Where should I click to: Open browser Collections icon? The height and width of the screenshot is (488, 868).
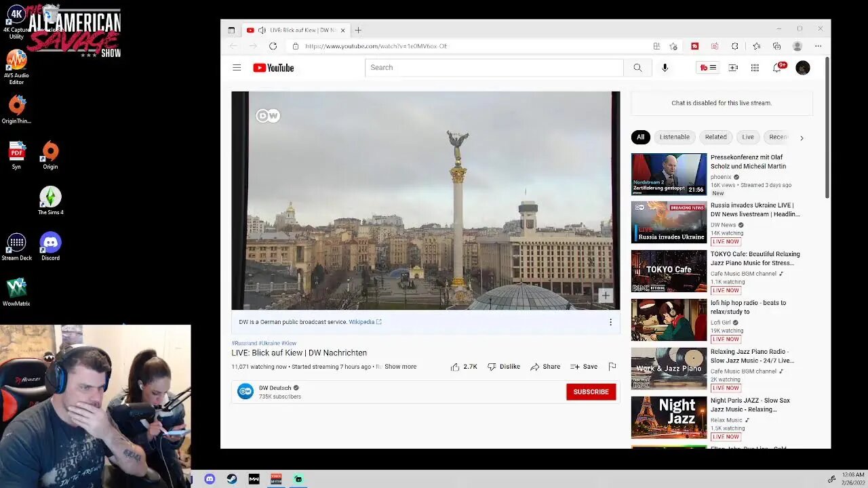(x=777, y=46)
